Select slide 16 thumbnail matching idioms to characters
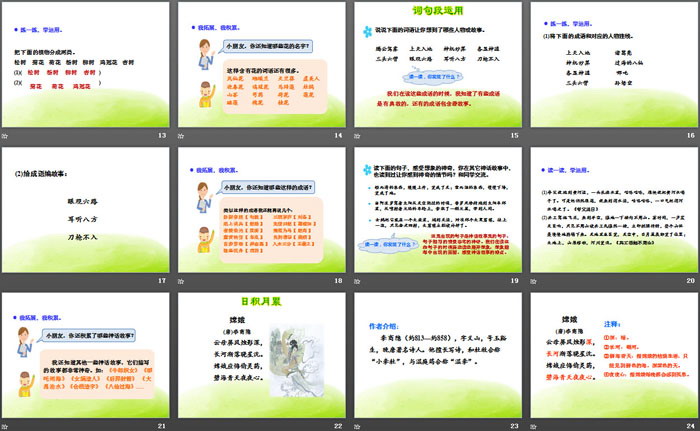 614,64
